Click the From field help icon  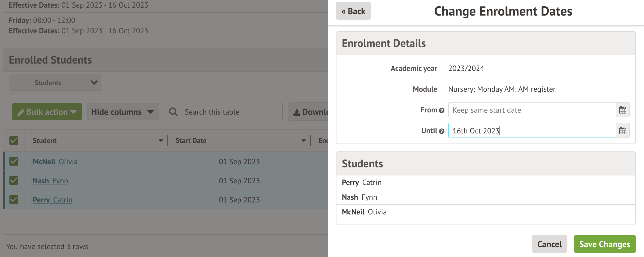(x=442, y=110)
